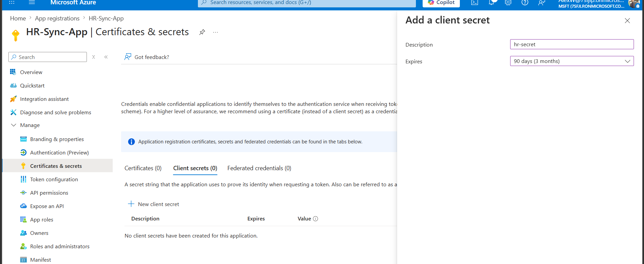Open the apps grid waffle icon
Image resolution: width=644 pixels, height=264 pixels.
[x=12, y=2]
